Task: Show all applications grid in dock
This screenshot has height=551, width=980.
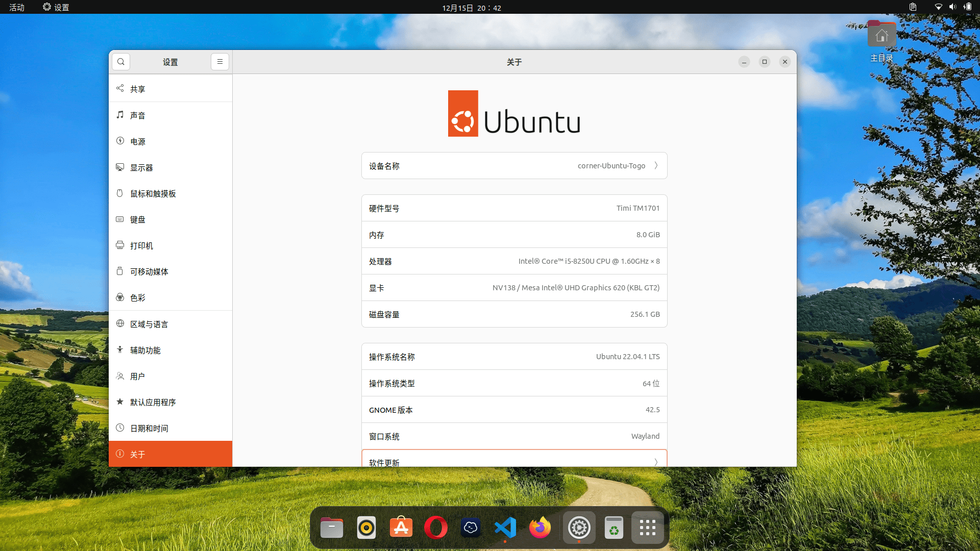Action: pos(648,528)
